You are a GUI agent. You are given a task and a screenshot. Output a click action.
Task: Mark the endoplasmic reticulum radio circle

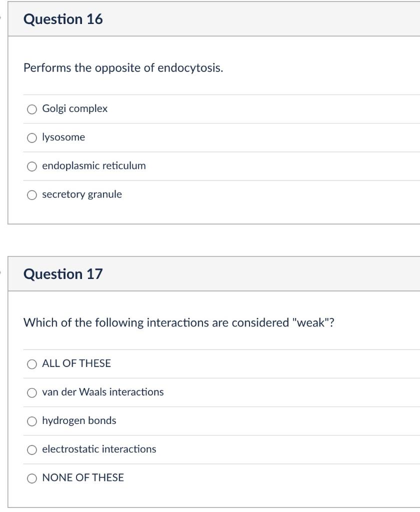[x=32, y=166]
